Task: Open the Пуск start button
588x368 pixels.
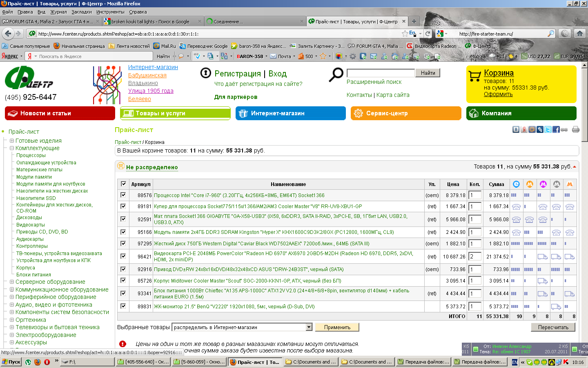Action: pyautogui.click(x=11, y=362)
